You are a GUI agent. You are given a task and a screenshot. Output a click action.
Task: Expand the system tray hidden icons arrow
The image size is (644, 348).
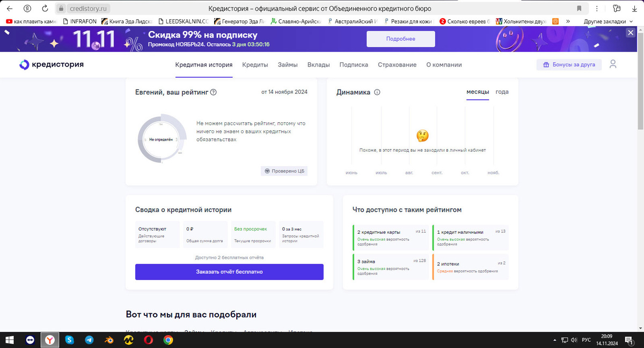point(555,340)
